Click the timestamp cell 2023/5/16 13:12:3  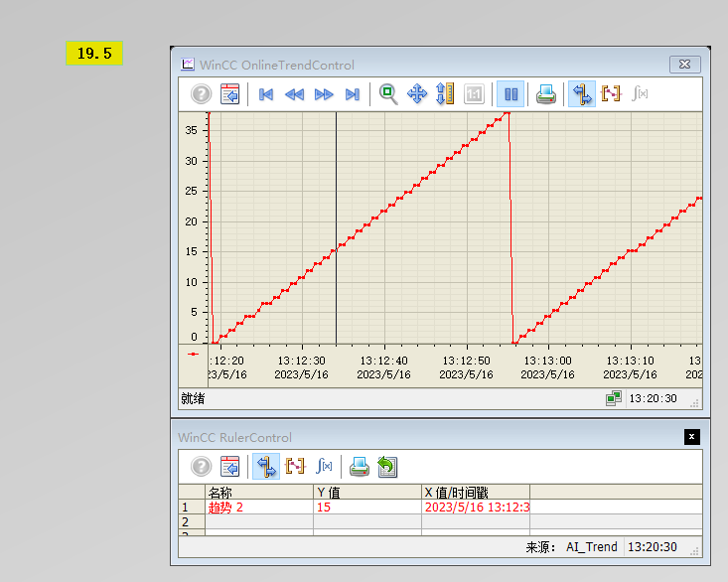(x=476, y=507)
